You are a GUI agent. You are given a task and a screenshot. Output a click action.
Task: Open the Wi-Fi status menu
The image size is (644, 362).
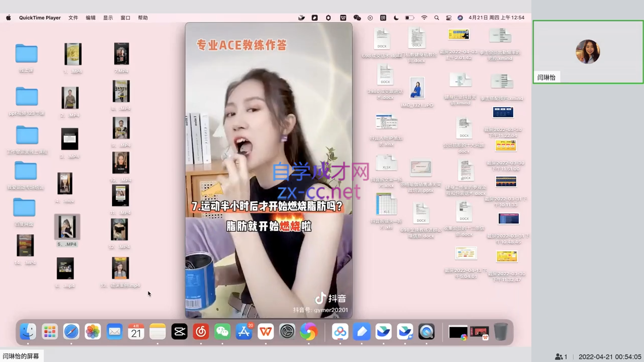click(x=424, y=18)
